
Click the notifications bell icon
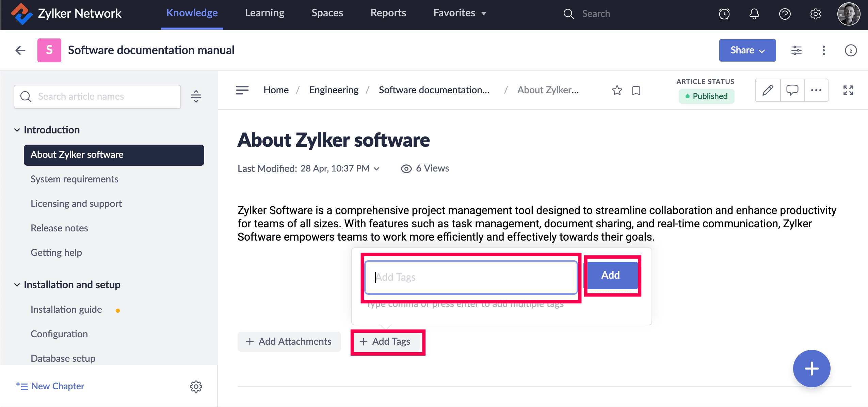click(754, 14)
